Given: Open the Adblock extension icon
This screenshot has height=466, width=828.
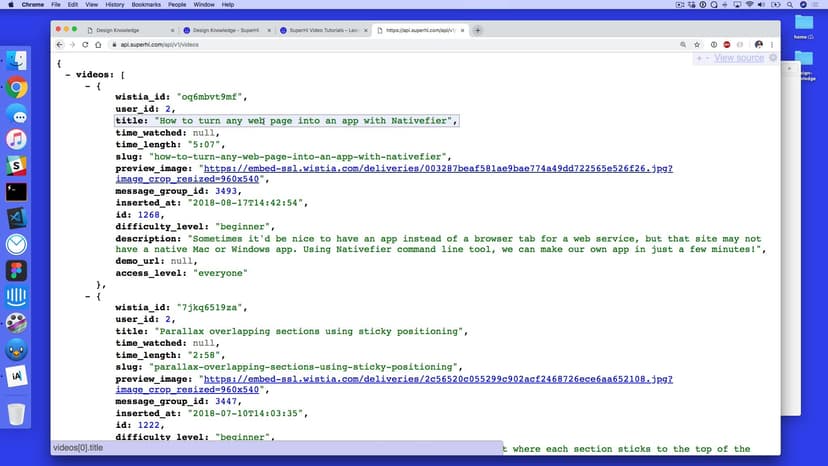Looking at the screenshot, I should pos(726,45).
